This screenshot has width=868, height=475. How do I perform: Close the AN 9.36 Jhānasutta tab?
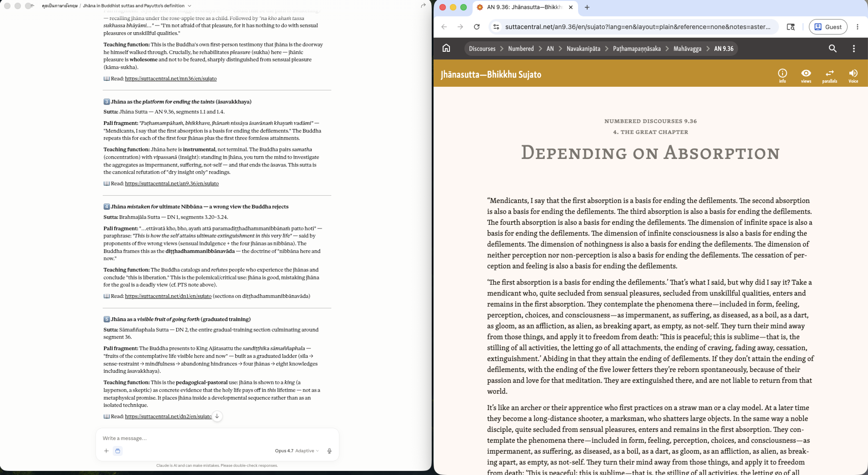pos(571,7)
